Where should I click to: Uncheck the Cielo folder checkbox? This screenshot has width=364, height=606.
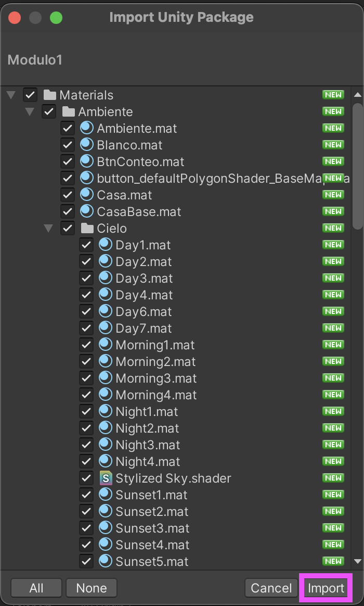tap(68, 229)
